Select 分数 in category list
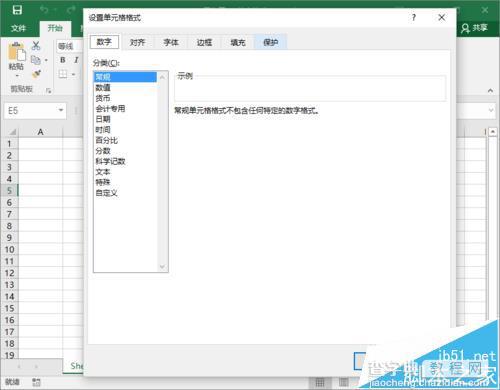Image resolution: width=500 pixels, height=390 pixels. (125, 151)
